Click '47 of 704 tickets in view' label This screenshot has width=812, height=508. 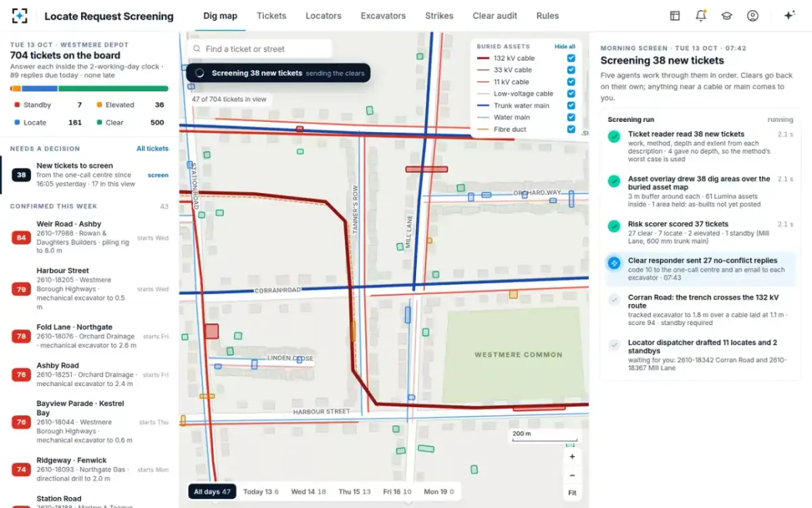[x=229, y=99]
